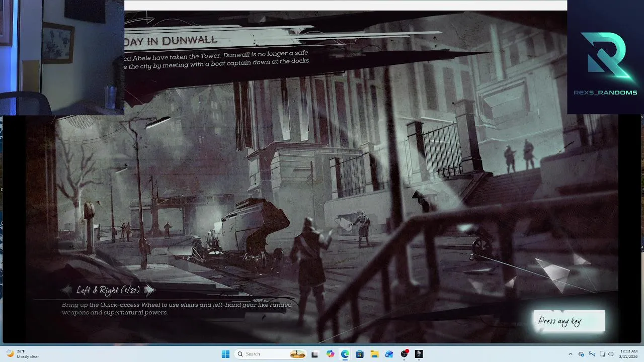Go to the previous loading tip arrow
Viewport: 644px width, 362px height.
66,290
